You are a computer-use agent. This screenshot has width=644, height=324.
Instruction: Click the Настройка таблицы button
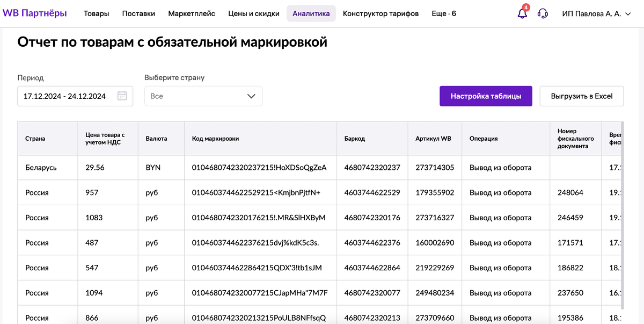(486, 96)
